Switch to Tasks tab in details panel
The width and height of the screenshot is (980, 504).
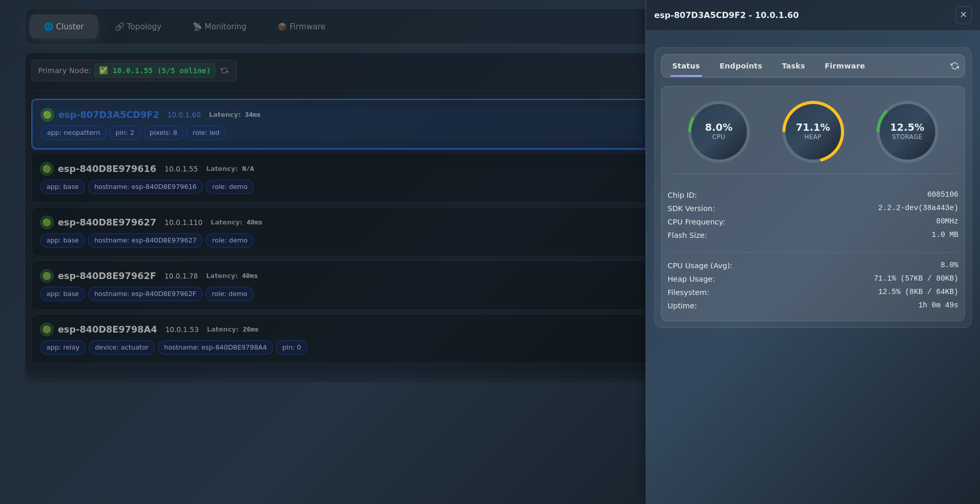[x=793, y=66]
